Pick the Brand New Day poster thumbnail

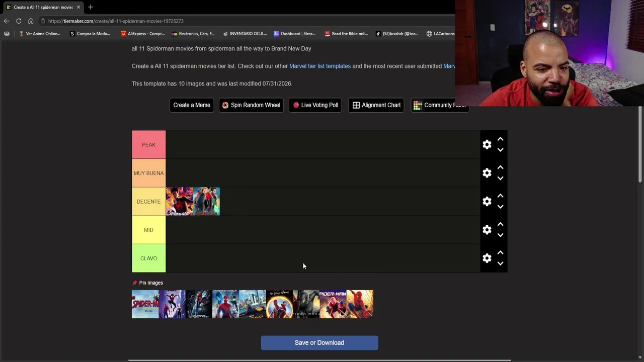pyautogui.click(x=145, y=304)
